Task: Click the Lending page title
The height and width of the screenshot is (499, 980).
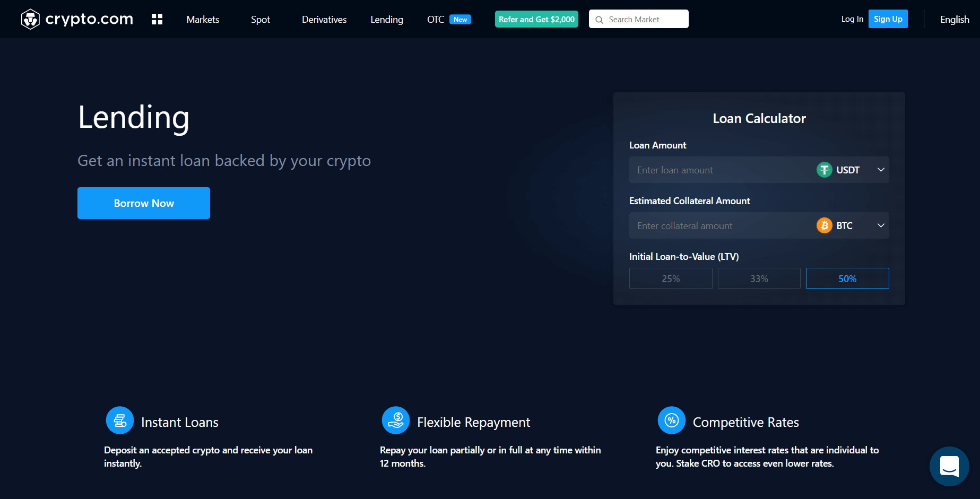Action: (134, 118)
